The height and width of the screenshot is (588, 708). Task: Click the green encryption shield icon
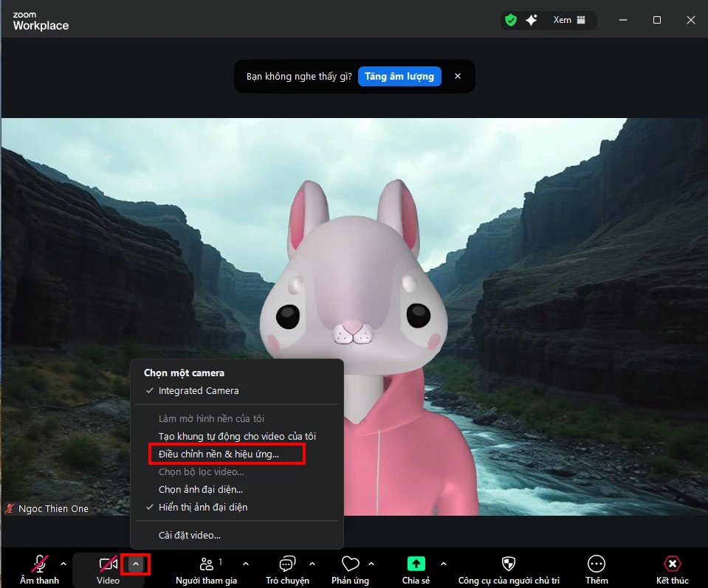tap(511, 20)
